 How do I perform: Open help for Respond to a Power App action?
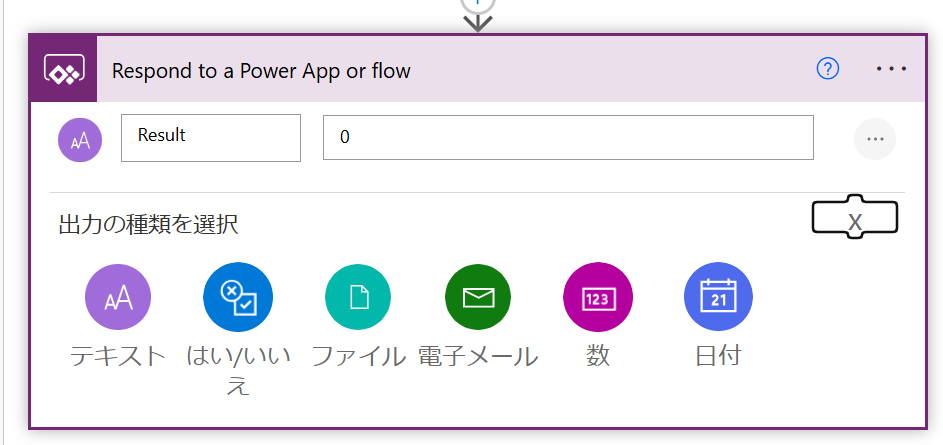point(828,70)
